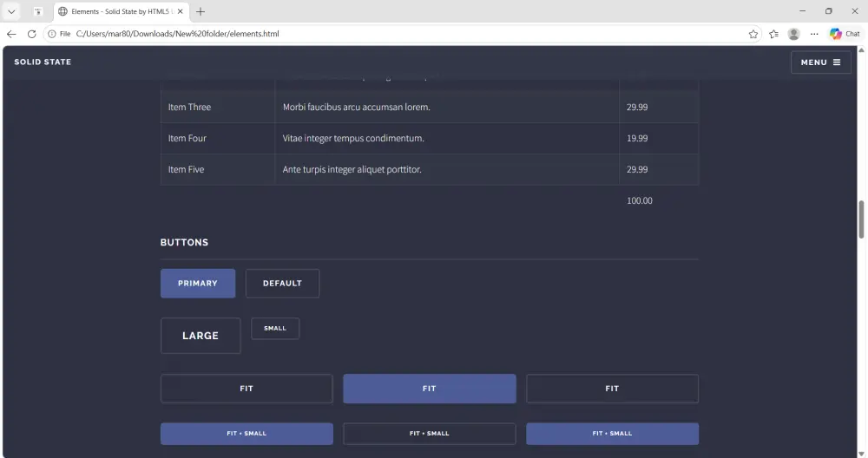Screen dimensions: 868x458
Task: Open the browser profile avatar
Action: 794,34
